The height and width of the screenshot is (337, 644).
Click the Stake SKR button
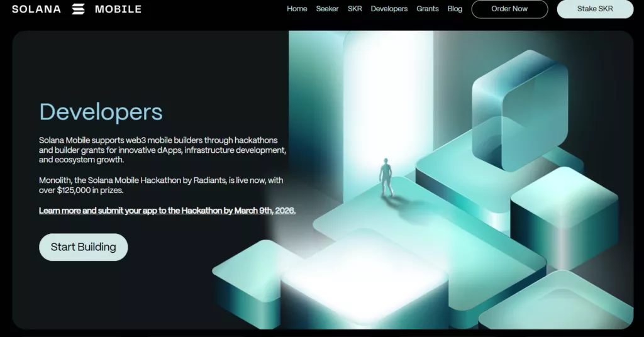click(x=595, y=9)
